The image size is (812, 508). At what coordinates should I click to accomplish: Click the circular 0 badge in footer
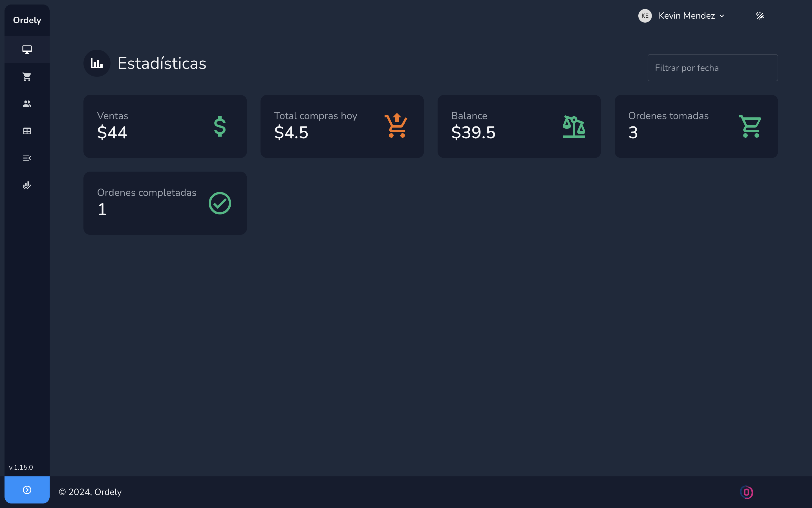746,492
